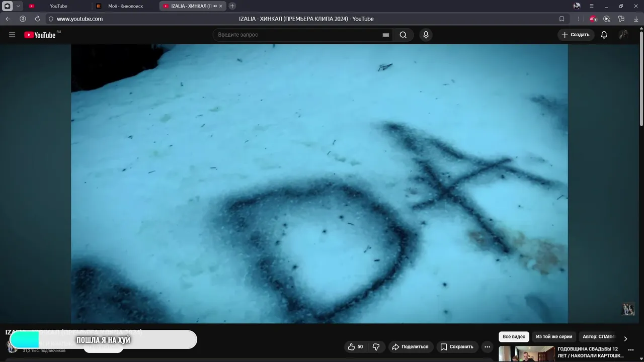This screenshot has width=644, height=362.
Task: Open the video player extension icon
Action: 607,19
